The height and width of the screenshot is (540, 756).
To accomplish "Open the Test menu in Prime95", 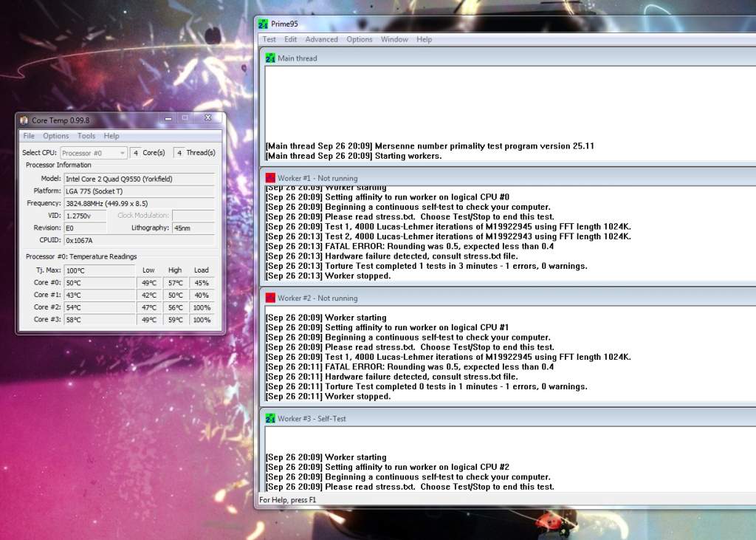I will [x=269, y=40].
